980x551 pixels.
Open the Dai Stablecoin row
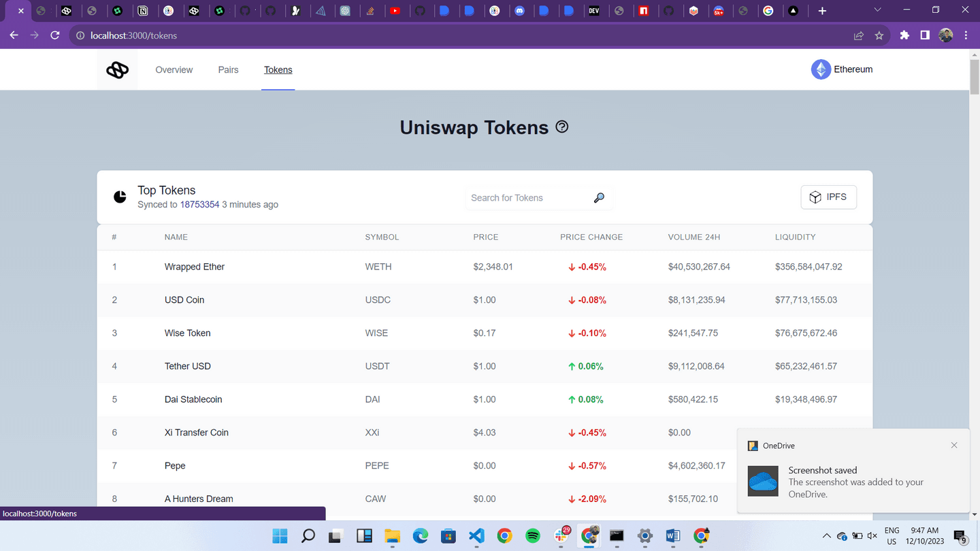[485, 399]
